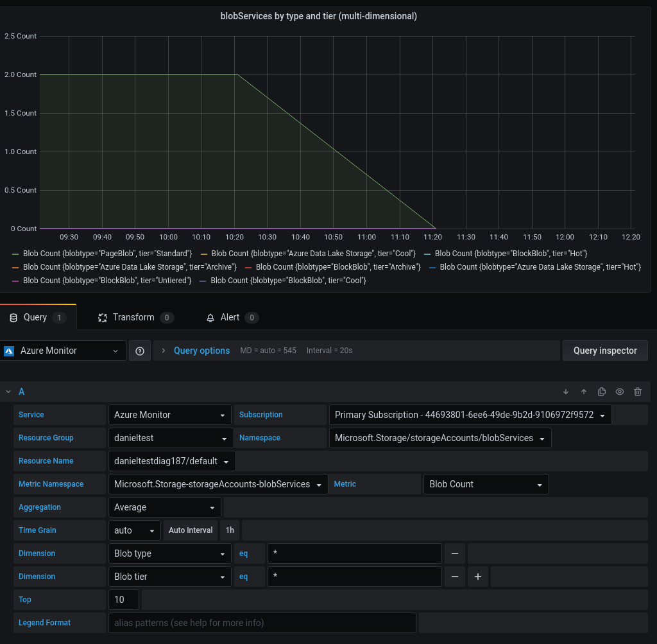Open the Metric Namespace dropdown
Screen dimensions: 657x644
tap(218, 484)
